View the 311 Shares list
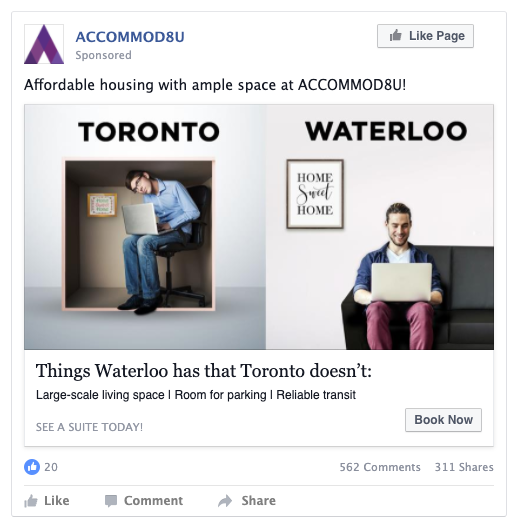 click(464, 467)
